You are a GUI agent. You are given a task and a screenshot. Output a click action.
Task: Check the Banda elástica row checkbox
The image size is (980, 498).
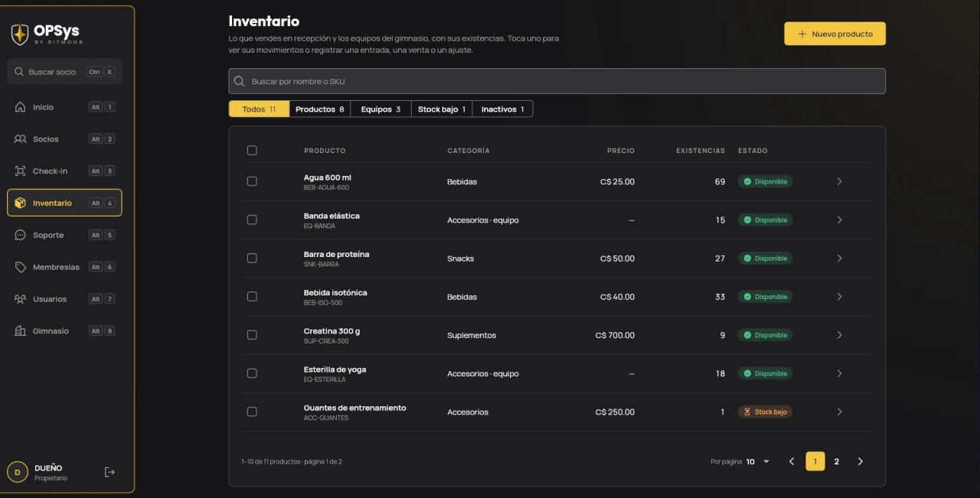pos(252,220)
